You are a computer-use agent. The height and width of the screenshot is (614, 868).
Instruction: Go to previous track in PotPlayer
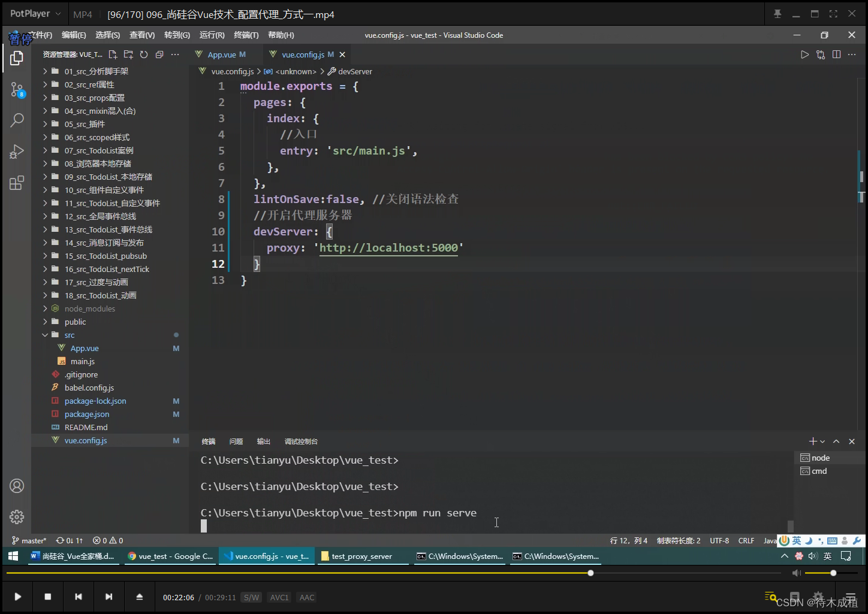click(78, 597)
